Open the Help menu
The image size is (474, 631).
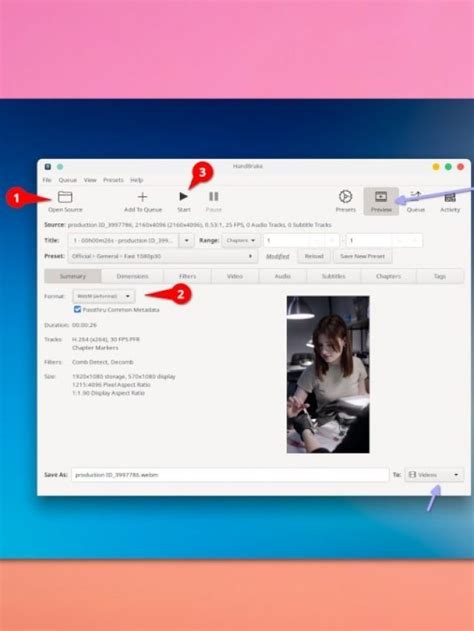click(137, 180)
